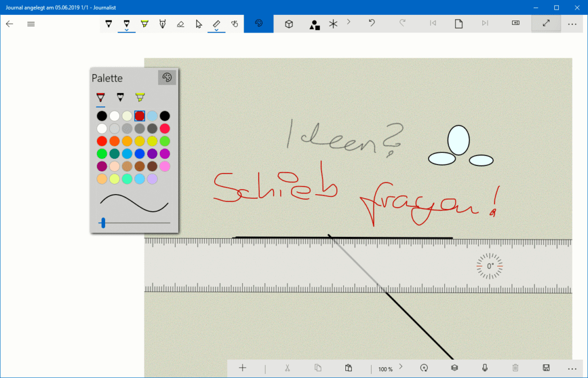This screenshot has height=378, width=588.
Task: Switch to red pen tab in Palette
Action: (100, 98)
